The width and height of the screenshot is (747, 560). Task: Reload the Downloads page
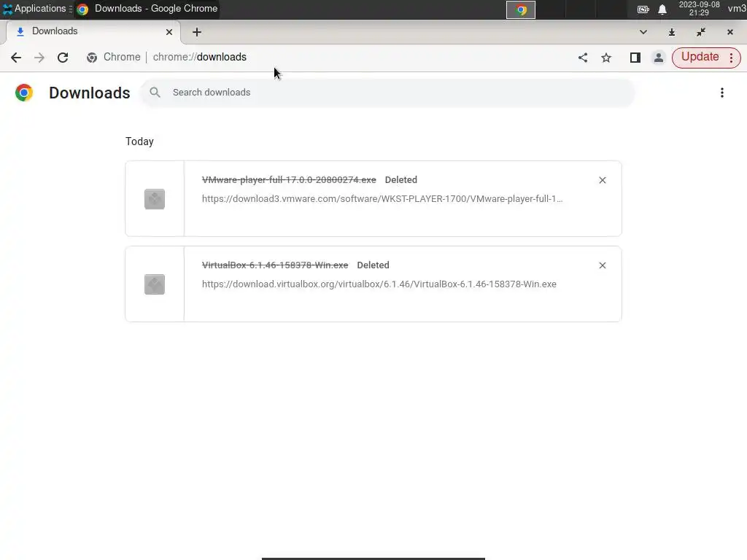(x=63, y=58)
